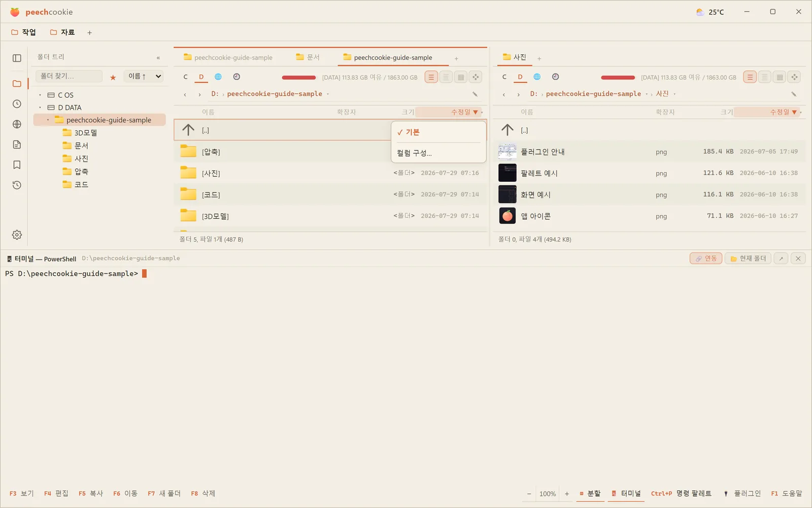Open the bookmark icon in the left rail
This screenshot has width=812, height=508.
click(17, 165)
